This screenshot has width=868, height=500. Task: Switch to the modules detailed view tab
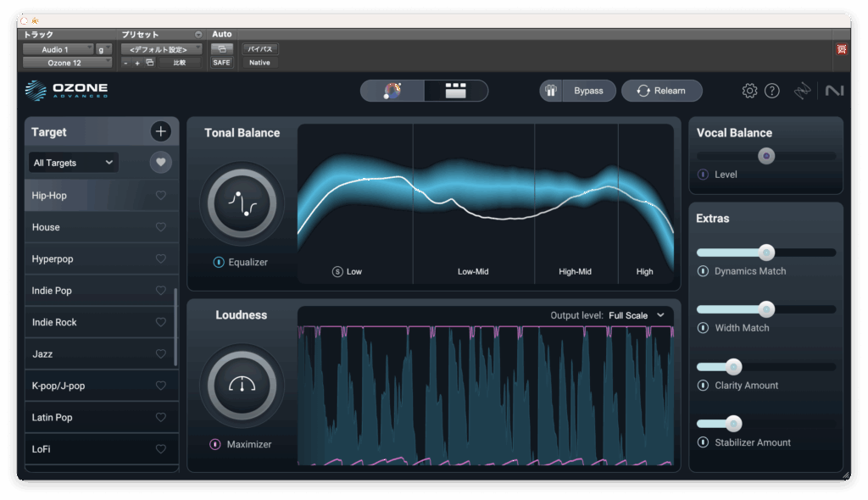456,91
